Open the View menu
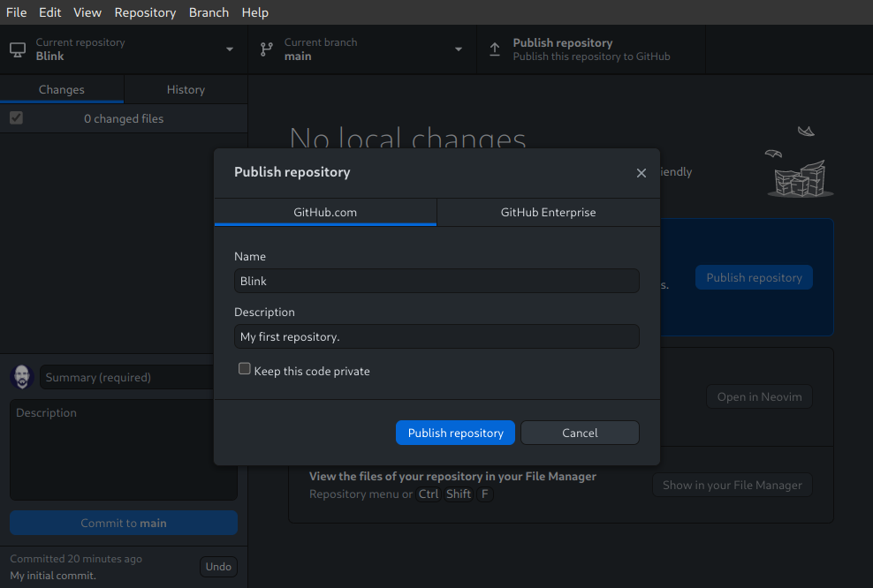 point(87,12)
